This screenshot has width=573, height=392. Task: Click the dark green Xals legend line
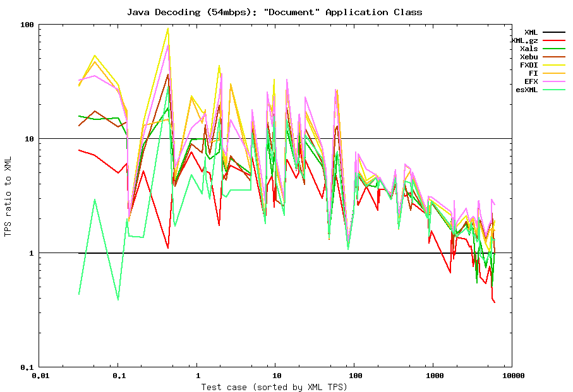[553, 49]
